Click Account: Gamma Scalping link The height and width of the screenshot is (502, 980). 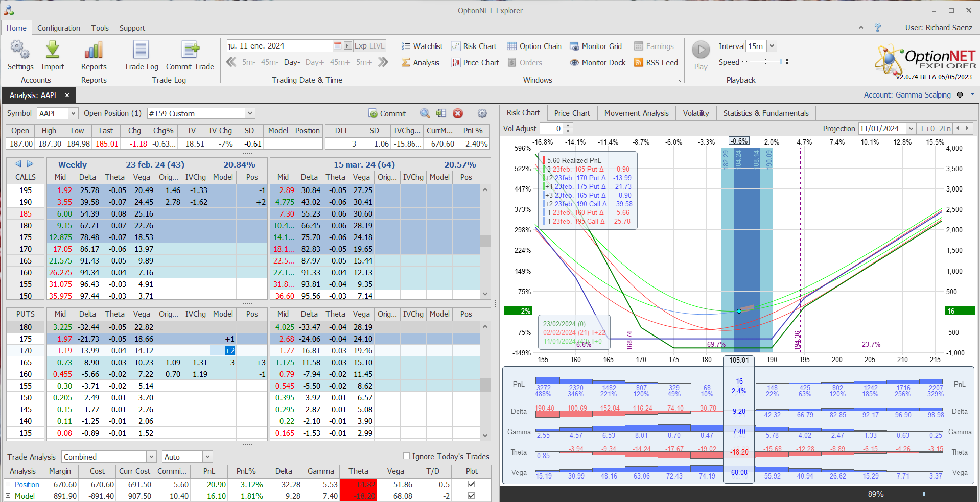pyautogui.click(x=907, y=95)
